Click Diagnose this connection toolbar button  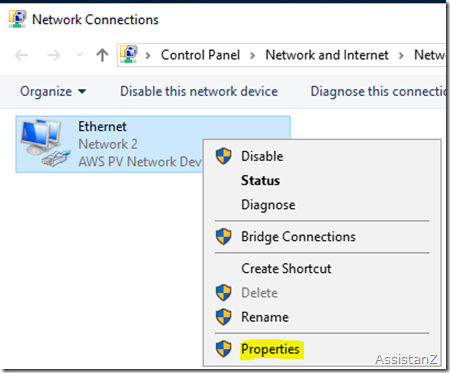378,91
